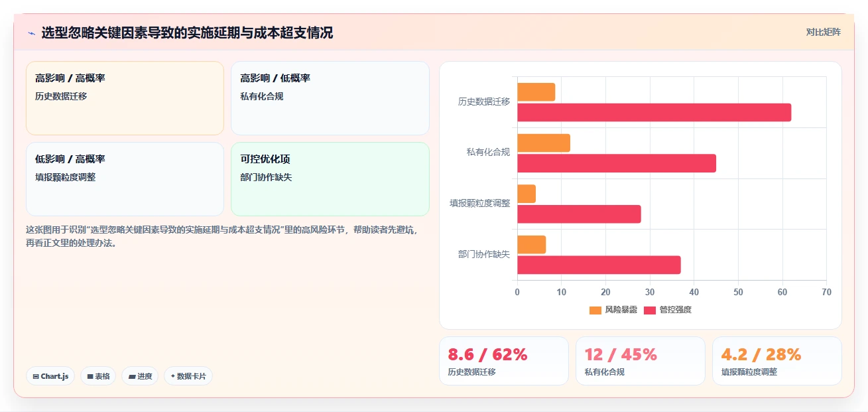The image size is (868, 412).
Task: Click the 对比矩阵 label in header
Action: (x=823, y=33)
